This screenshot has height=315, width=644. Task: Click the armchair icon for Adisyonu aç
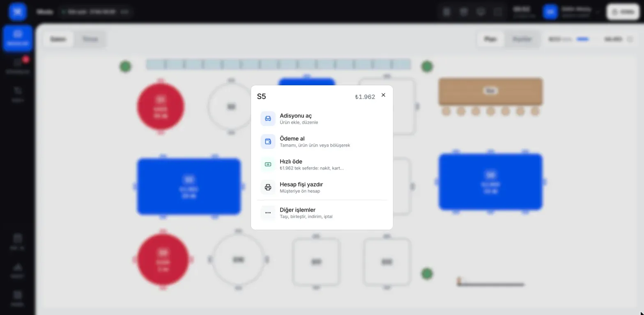268,119
